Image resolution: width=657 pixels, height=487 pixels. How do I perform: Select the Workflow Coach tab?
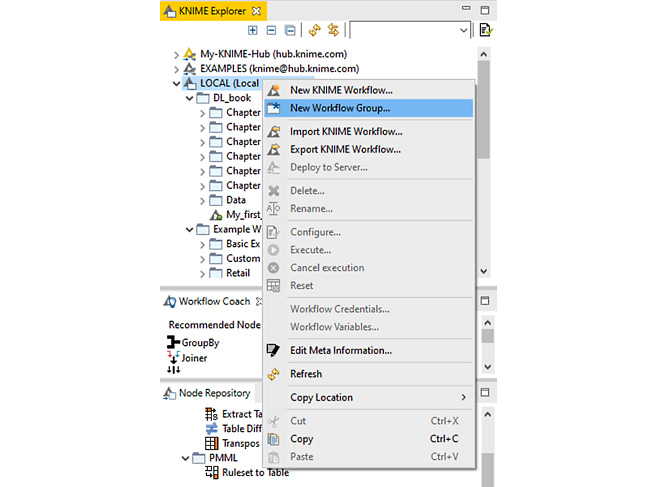click(213, 301)
